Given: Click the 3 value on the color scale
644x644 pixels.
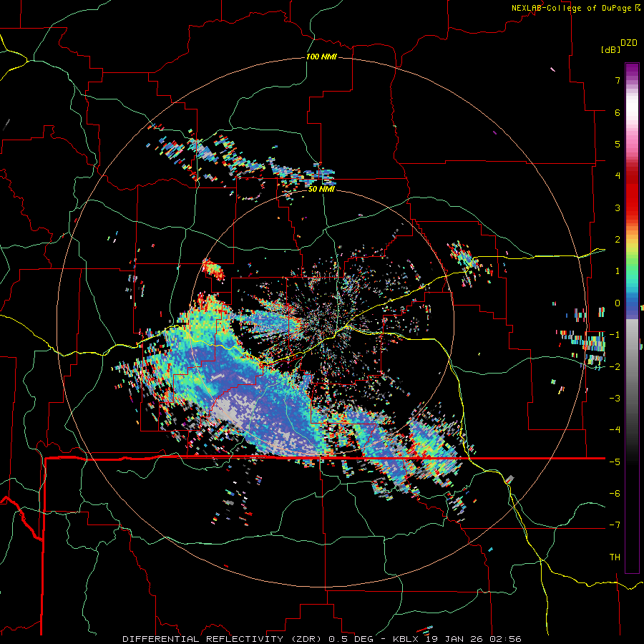Looking at the screenshot, I should pos(618,208).
